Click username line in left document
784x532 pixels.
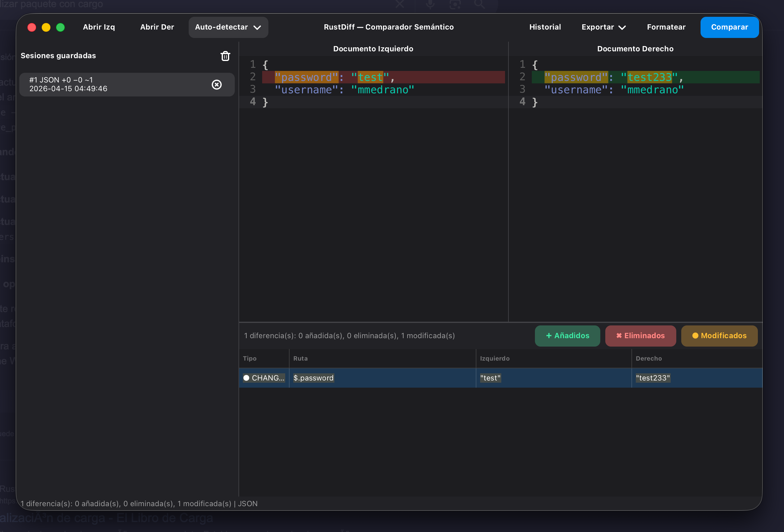(344, 90)
